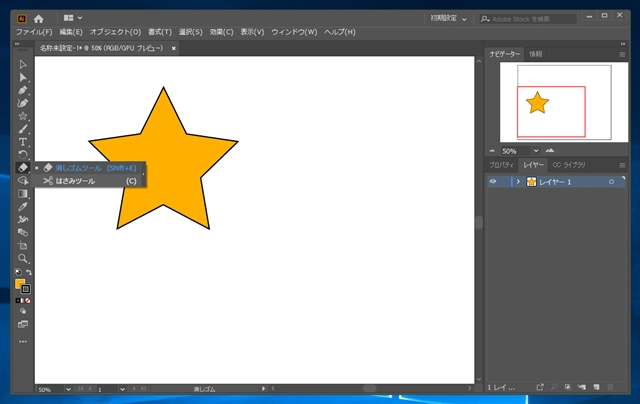The height and width of the screenshot is (404, 640).
Task: Click Adobe Stock search field
Action: click(x=528, y=19)
